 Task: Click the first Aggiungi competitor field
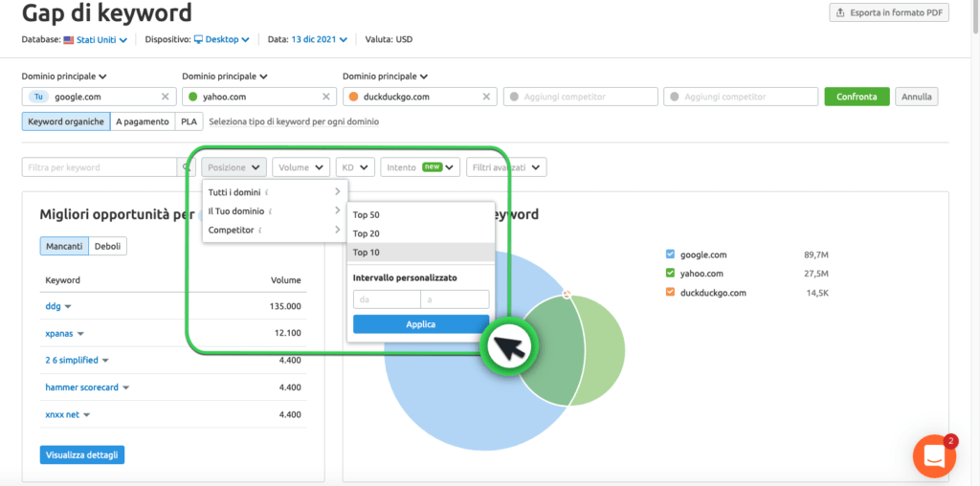click(x=581, y=97)
